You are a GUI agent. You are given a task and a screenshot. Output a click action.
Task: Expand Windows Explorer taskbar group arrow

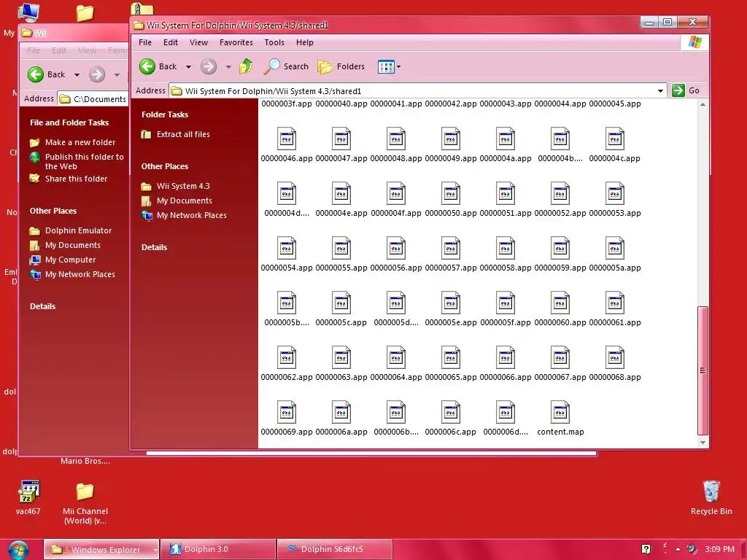(155, 550)
